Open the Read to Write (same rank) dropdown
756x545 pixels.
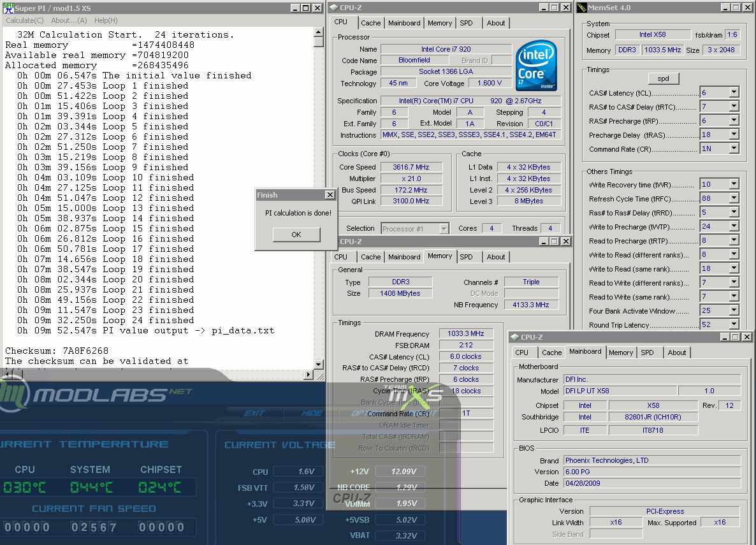(734, 296)
